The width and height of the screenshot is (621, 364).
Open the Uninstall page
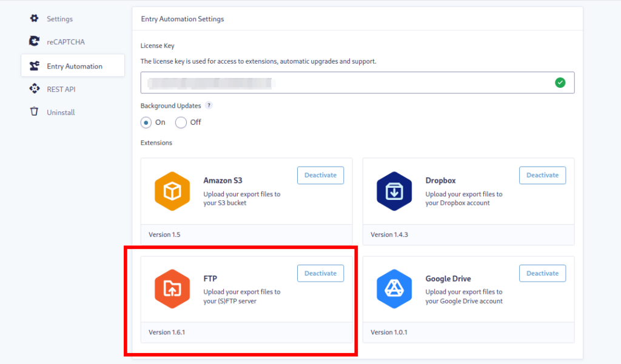click(61, 113)
